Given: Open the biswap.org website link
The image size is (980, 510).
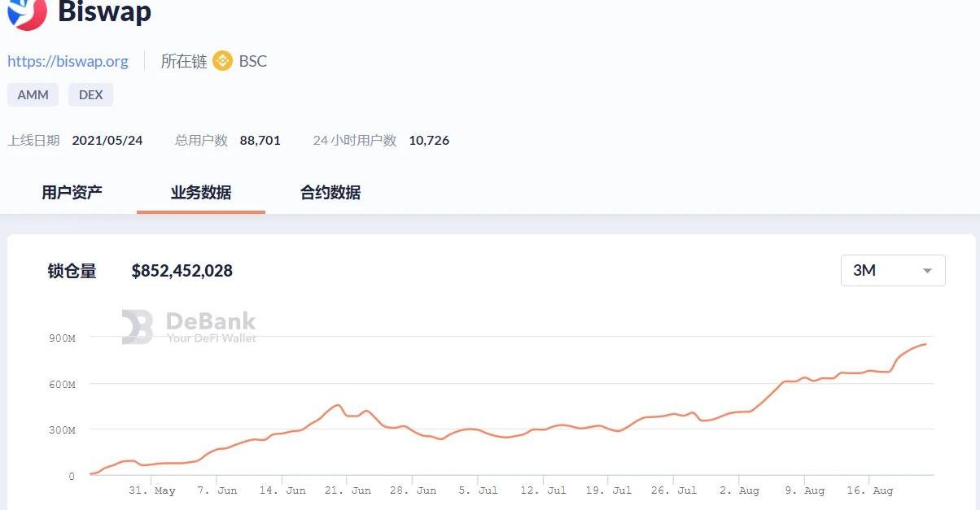Looking at the screenshot, I should [x=68, y=61].
